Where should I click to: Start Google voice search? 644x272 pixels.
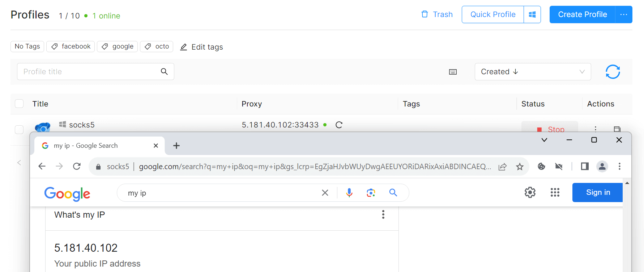(349, 193)
